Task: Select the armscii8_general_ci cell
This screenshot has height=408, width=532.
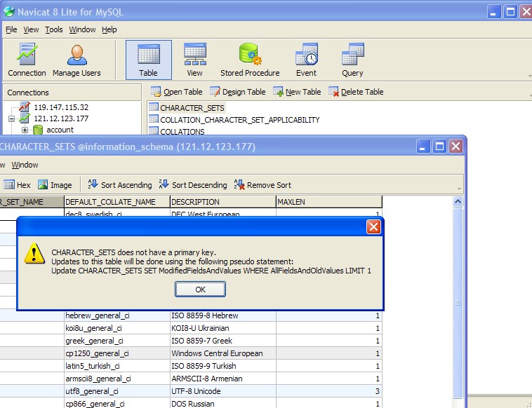Action: click(117, 379)
